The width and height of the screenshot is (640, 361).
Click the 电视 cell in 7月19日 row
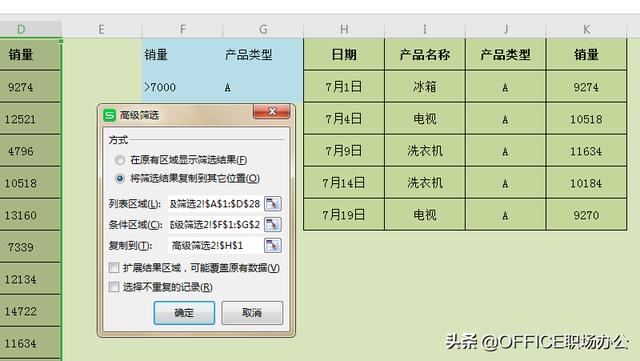425,215
